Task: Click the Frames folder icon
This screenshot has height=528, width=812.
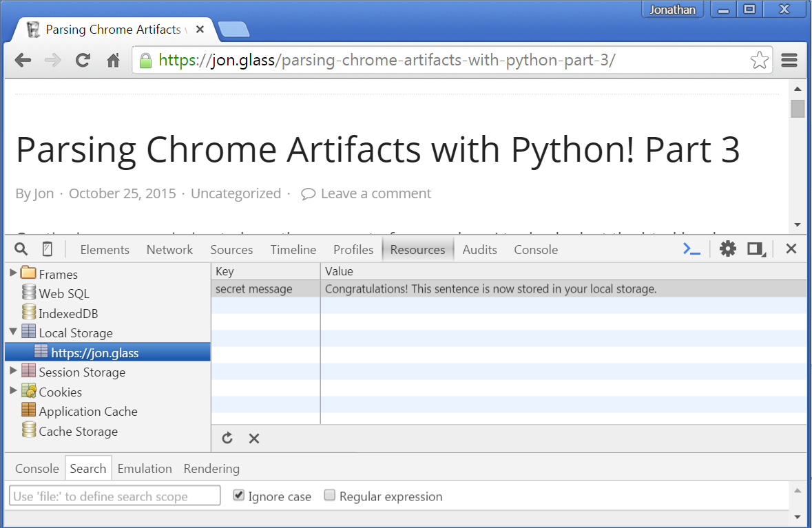Action: [28, 273]
